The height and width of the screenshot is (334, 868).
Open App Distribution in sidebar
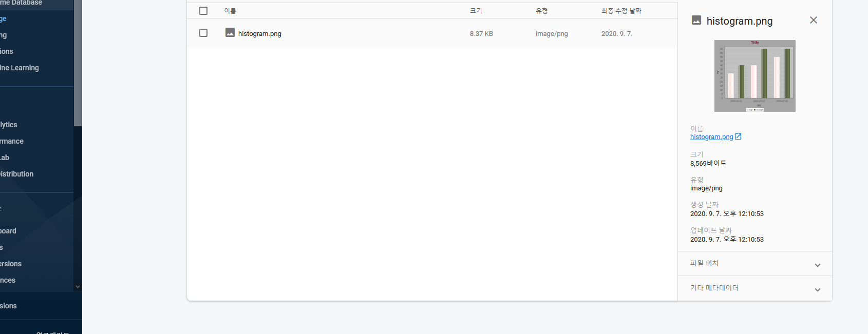[17, 174]
